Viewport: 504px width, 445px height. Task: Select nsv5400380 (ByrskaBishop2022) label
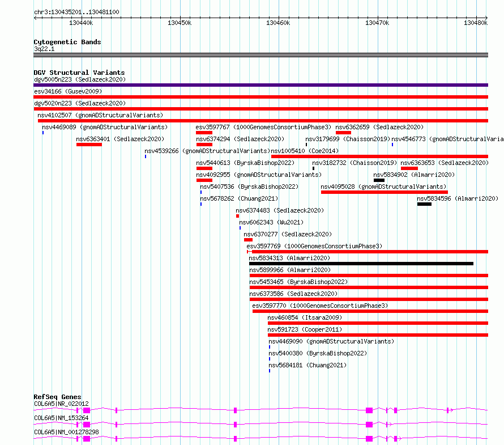pyautogui.click(x=318, y=353)
